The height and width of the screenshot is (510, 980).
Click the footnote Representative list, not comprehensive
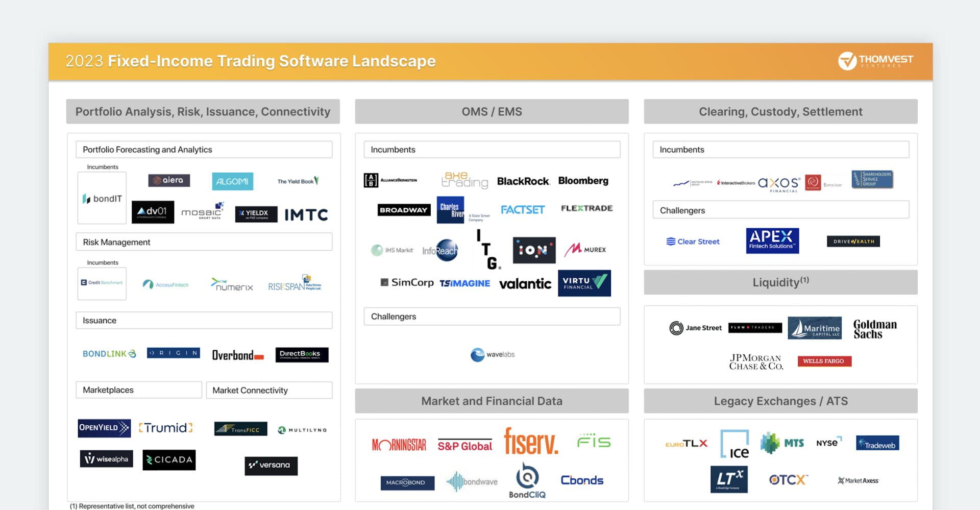coord(132,506)
